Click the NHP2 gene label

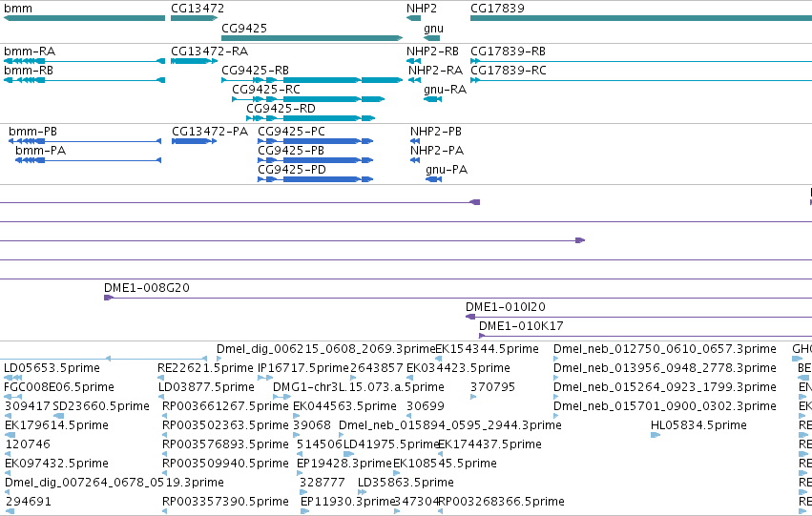422,9
